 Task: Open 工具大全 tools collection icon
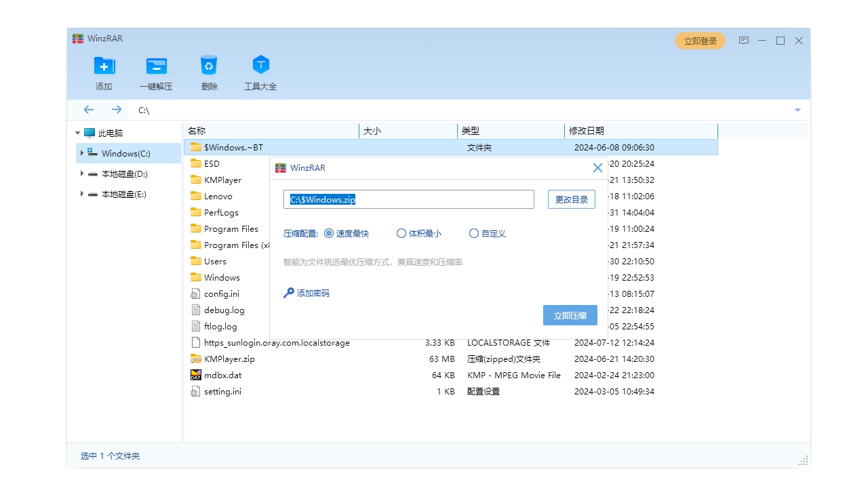(x=260, y=72)
